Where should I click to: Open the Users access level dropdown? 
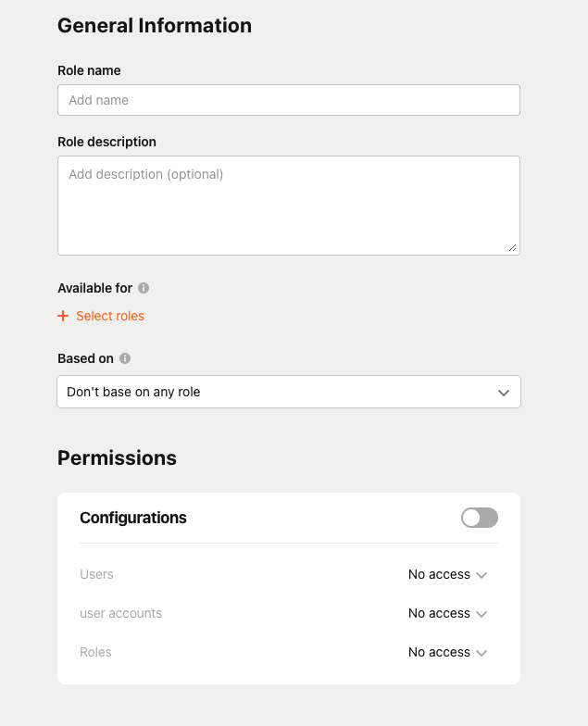(x=448, y=574)
